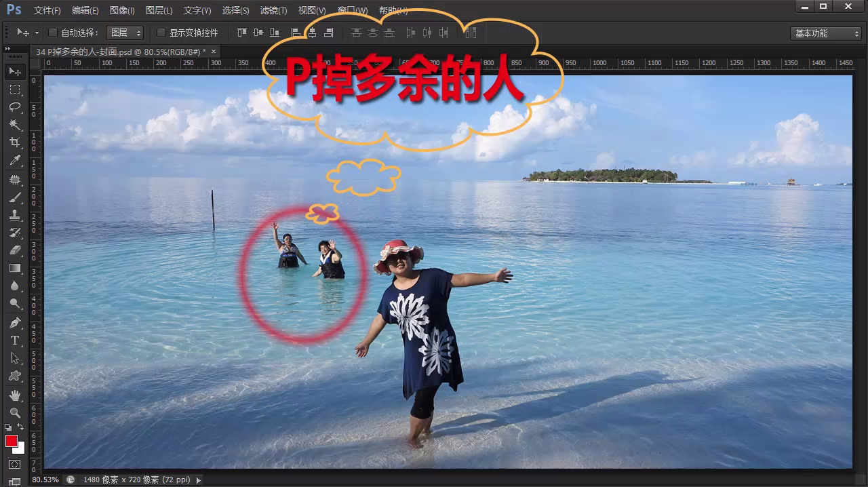Pick the white background color swatch
Screen dimensions: 868x487
coord(20,449)
